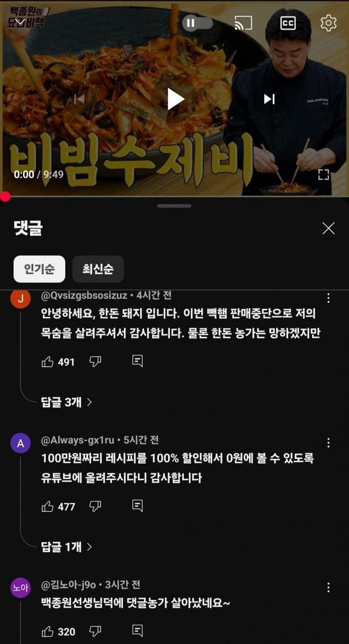Viewport: 349px width, 644px height.
Task: Reply to the 491-likes comment
Action: coord(137,362)
